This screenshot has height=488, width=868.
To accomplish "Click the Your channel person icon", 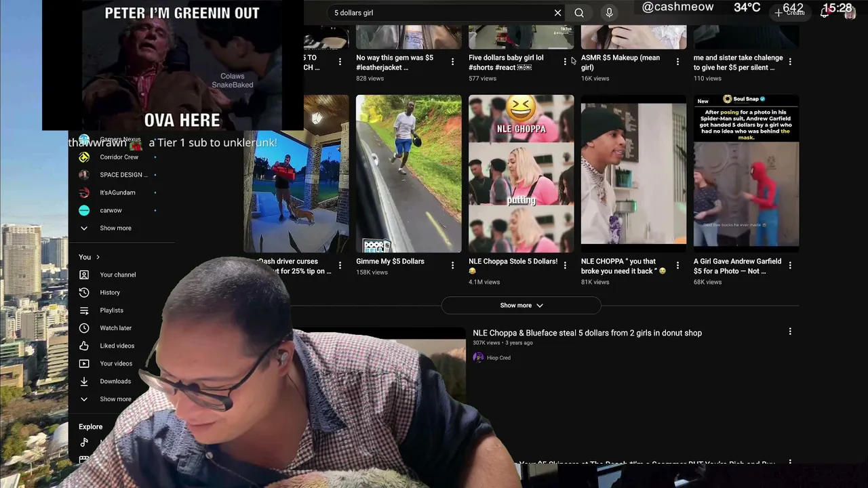I will [84, 274].
